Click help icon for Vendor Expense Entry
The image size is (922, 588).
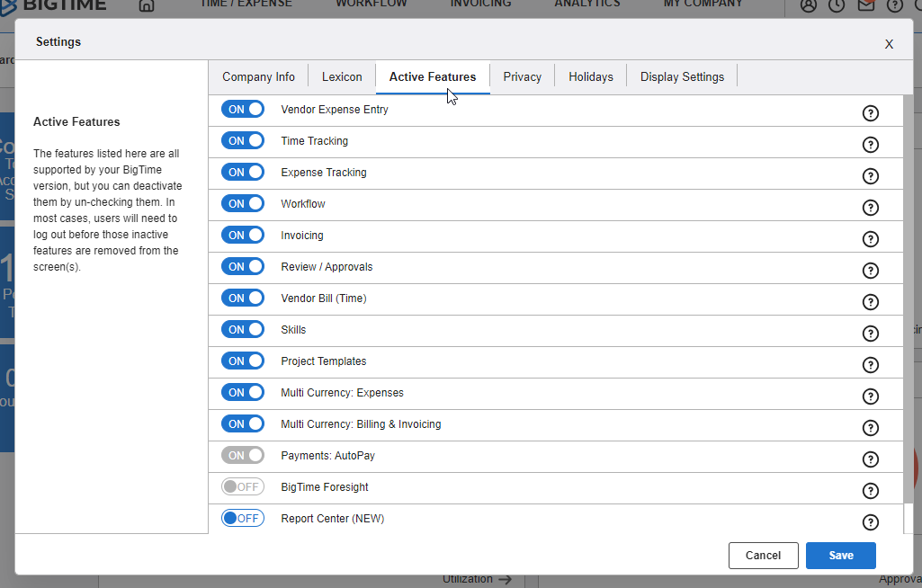coord(870,113)
